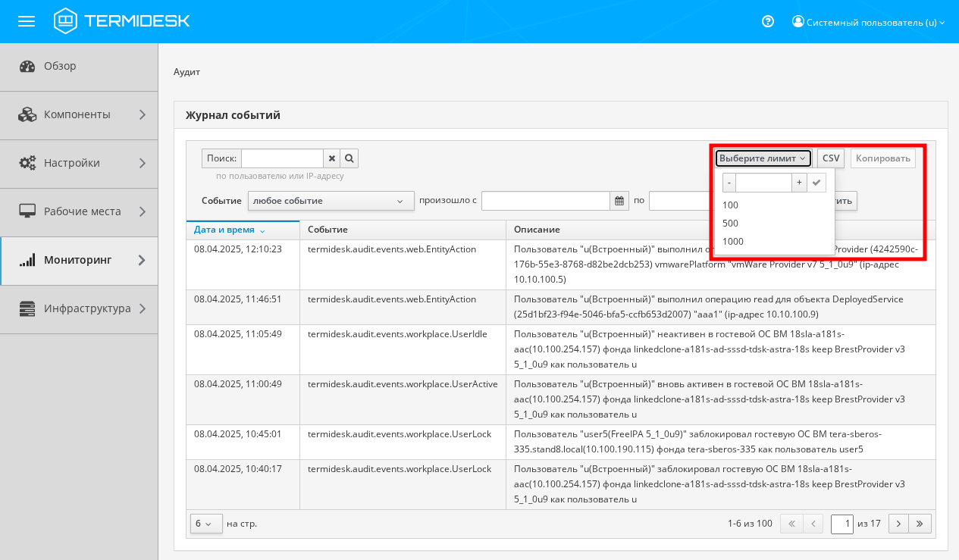Select limit 1000 from the list

point(733,242)
